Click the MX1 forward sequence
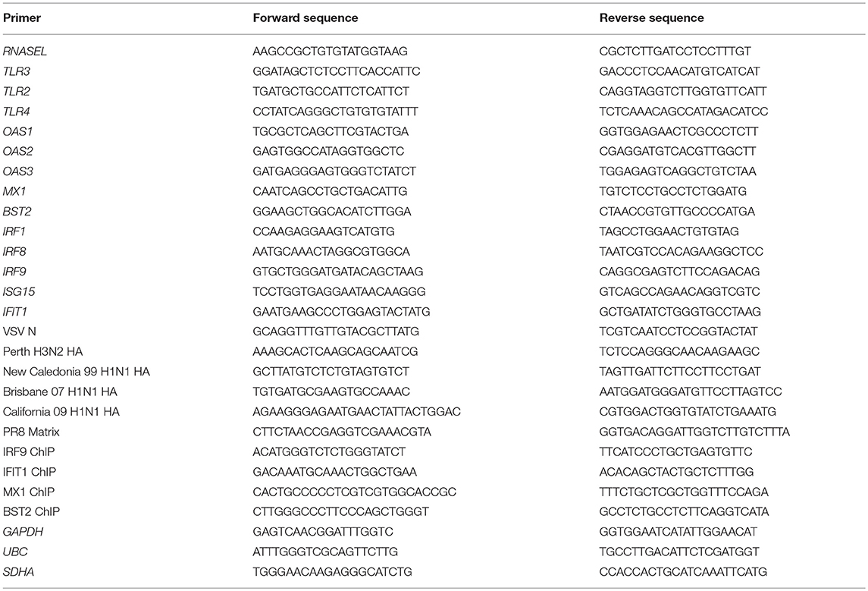 pyautogui.click(x=330, y=191)
